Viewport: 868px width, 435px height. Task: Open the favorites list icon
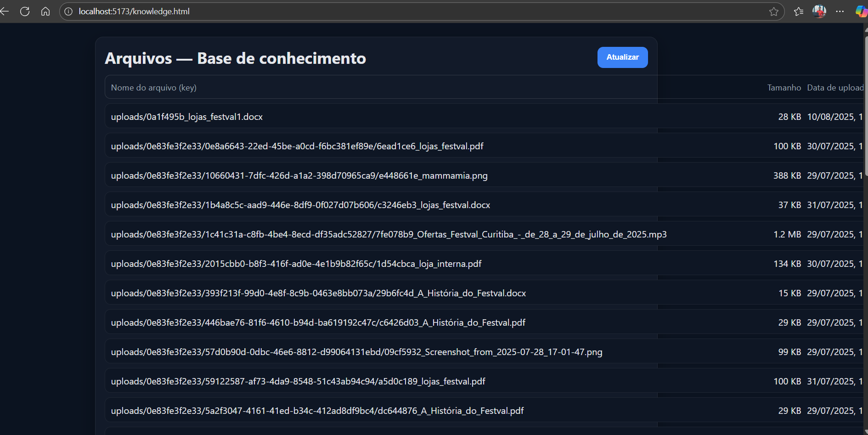pos(799,11)
